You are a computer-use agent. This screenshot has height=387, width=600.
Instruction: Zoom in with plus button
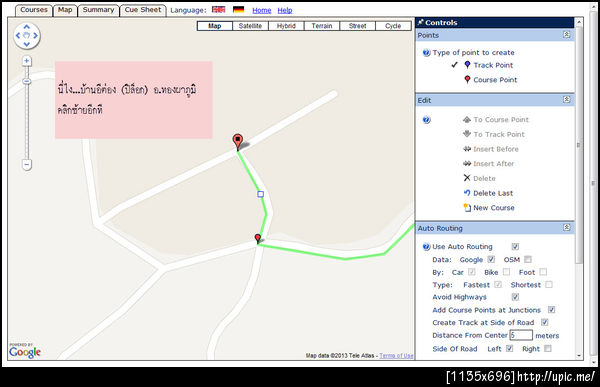[26, 60]
